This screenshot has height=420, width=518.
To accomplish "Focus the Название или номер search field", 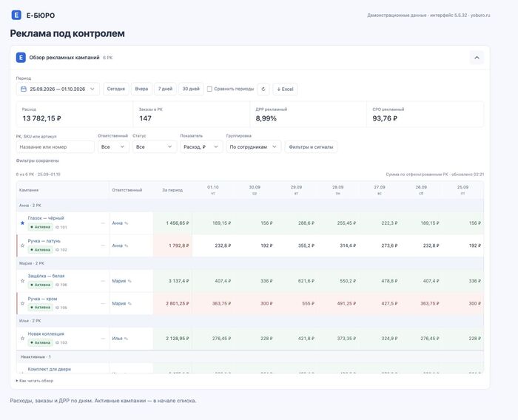I will click(x=55, y=146).
